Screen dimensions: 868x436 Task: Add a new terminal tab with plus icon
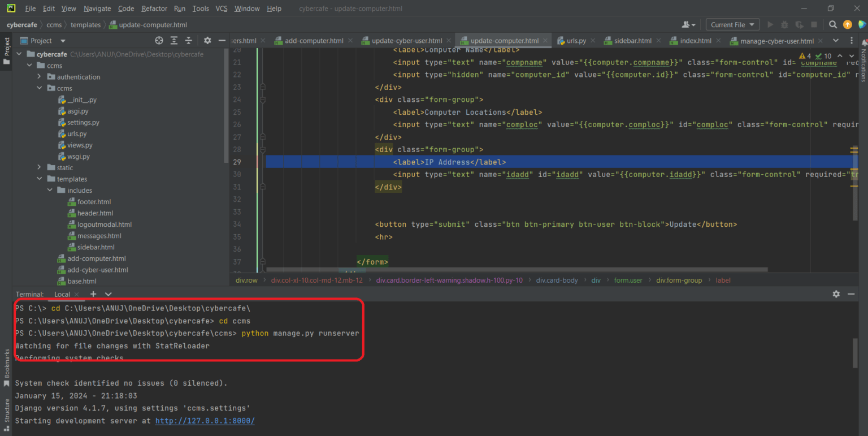[x=93, y=294]
